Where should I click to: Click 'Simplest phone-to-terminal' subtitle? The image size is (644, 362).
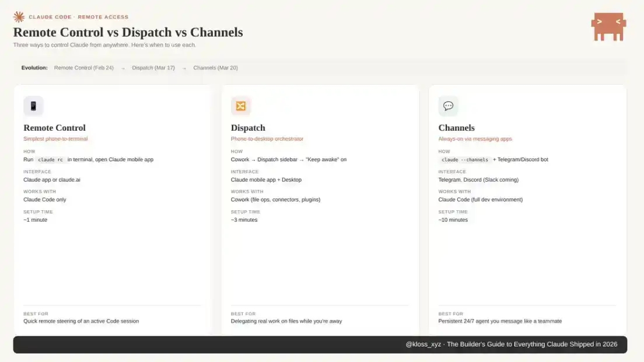coord(55,139)
